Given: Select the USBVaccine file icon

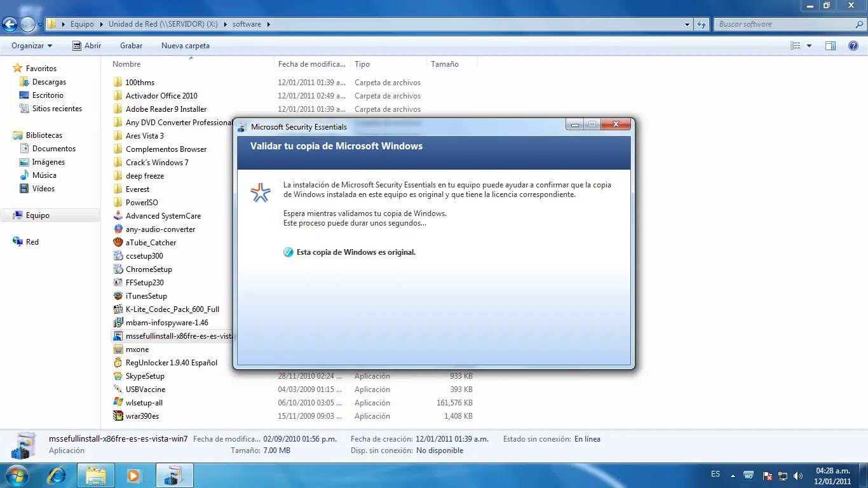Looking at the screenshot, I should [x=118, y=389].
